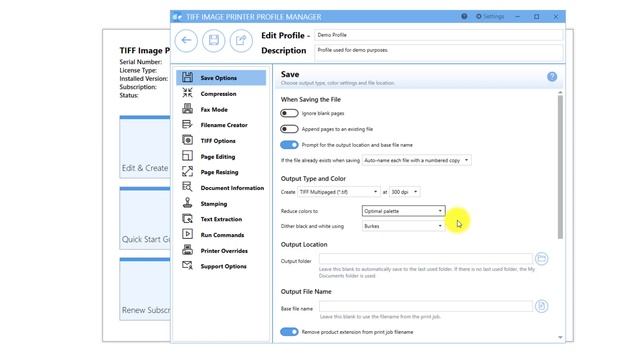This screenshot has height=360, width=640.
Task: Toggle Append pages to an existing file
Action: pos(289,129)
